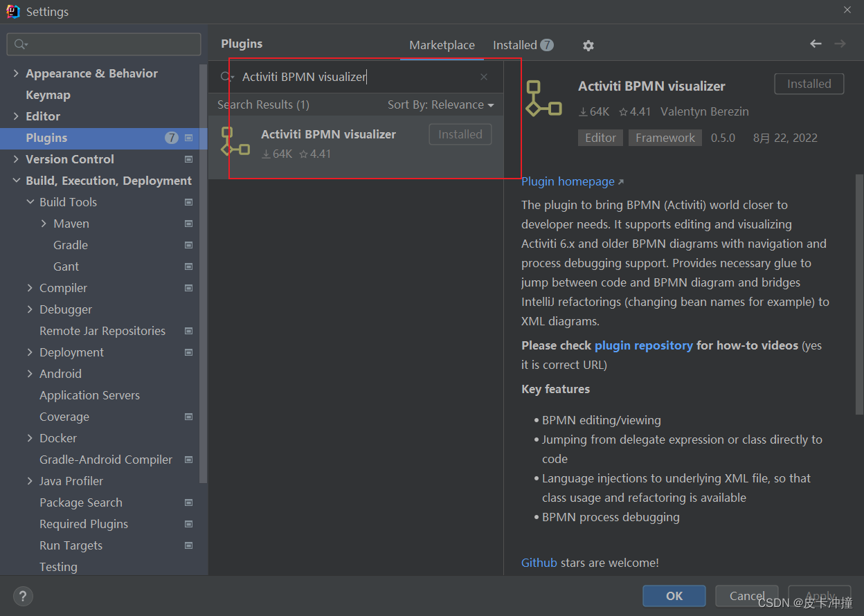Screen dimensions: 864x616
Task: Click project-level icon beside Maven
Action: click(188, 224)
